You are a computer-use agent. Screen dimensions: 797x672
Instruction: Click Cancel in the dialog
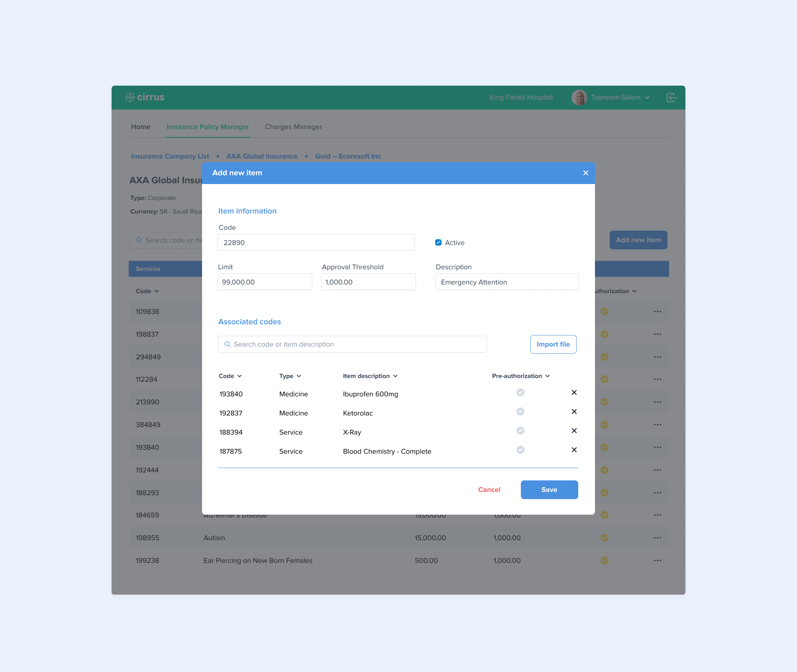pyautogui.click(x=489, y=490)
